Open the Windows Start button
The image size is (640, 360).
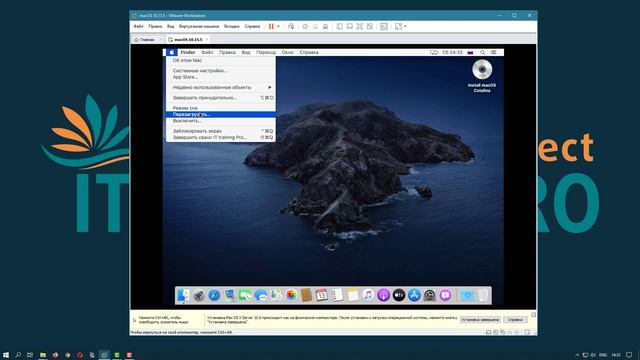pyautogui.click(x=6, y=355)
